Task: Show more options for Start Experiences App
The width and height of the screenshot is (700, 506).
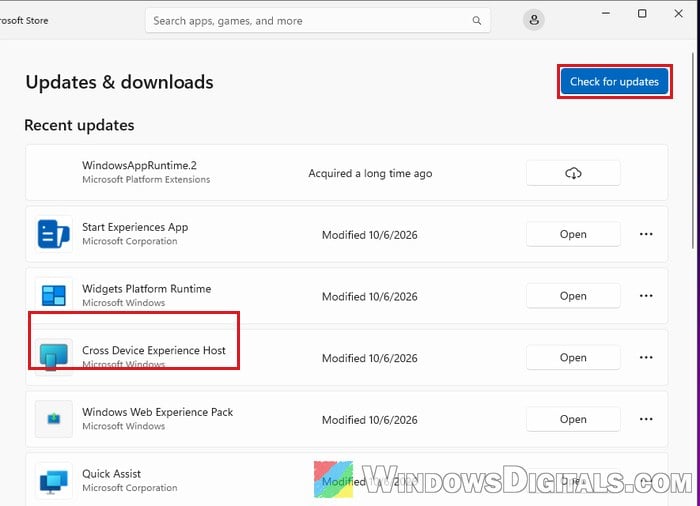Action: click(x=646, y=234)
